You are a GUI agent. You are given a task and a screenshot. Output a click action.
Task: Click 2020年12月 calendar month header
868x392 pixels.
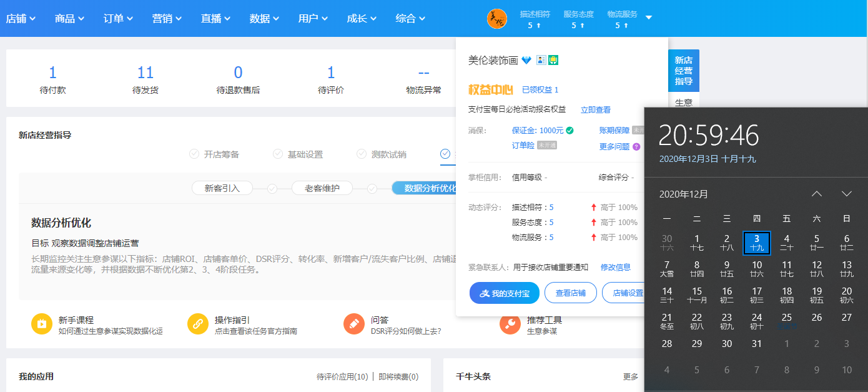click(684, 194)
